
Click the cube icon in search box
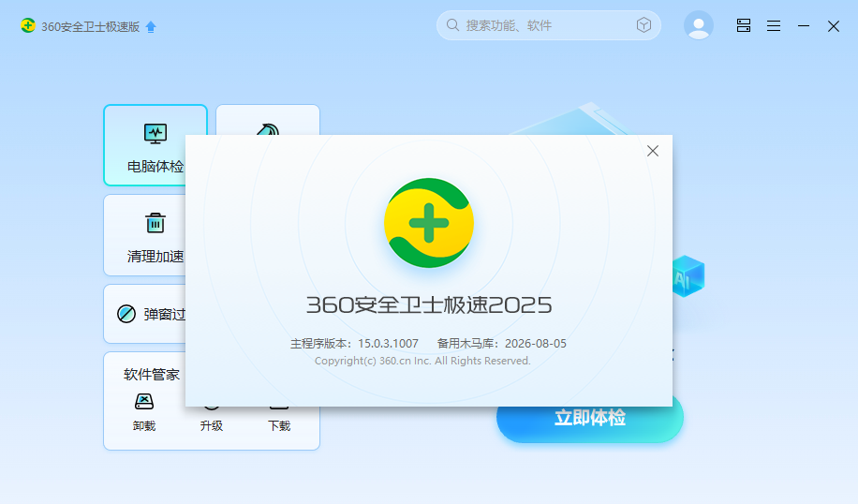(x=644, y=25)
